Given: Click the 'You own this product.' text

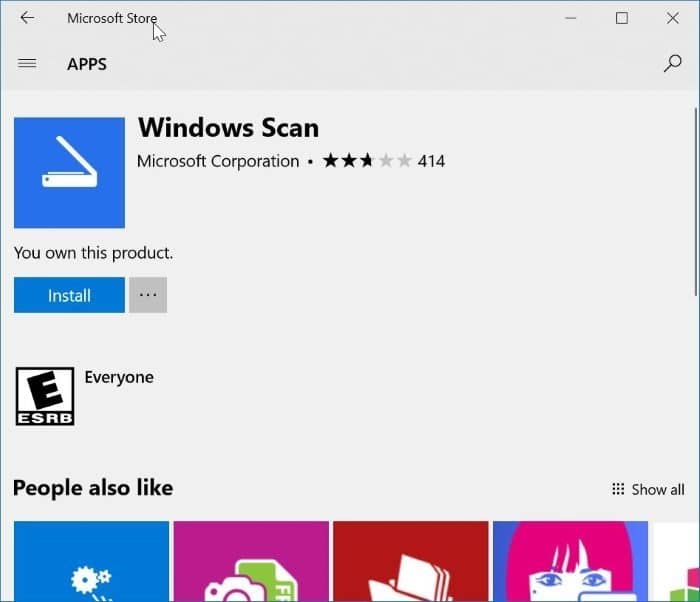Looking at the screenshot, I should coord(93,253).
